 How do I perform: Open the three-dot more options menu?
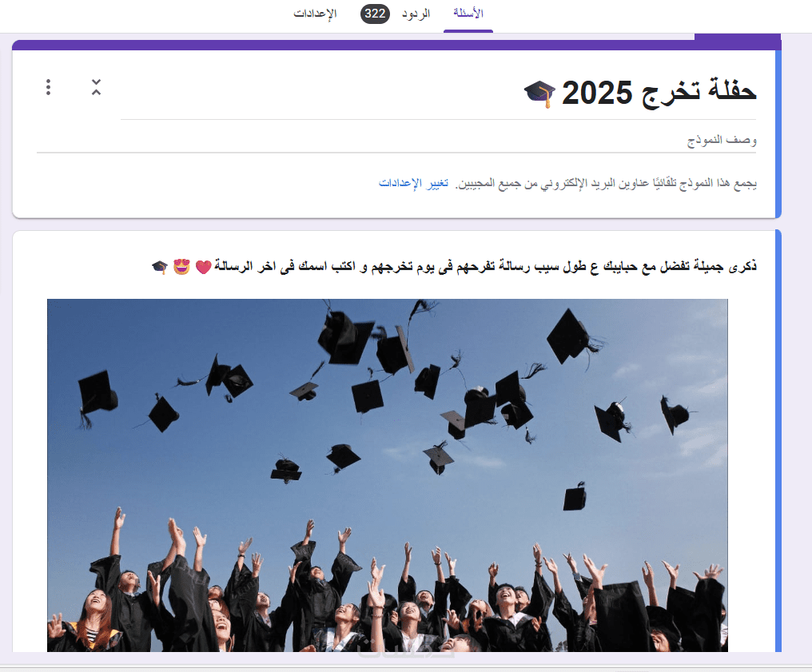pos(48,87)
